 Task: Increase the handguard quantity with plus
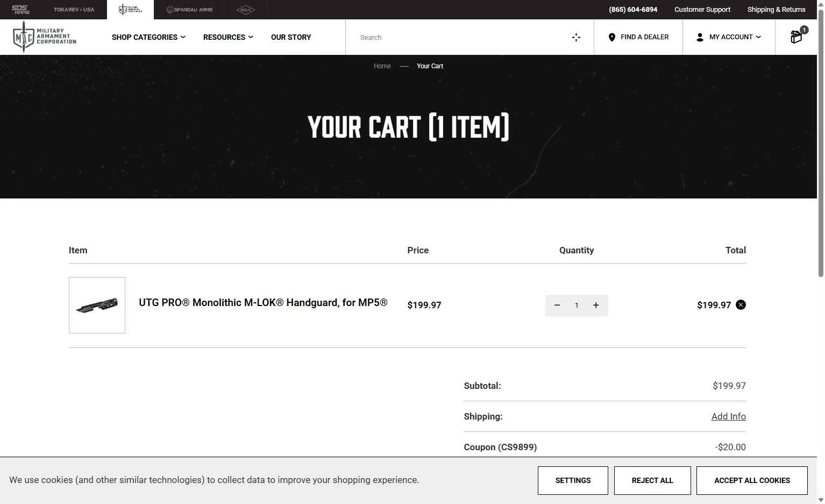pyautogui.click(x=596, y=306)
